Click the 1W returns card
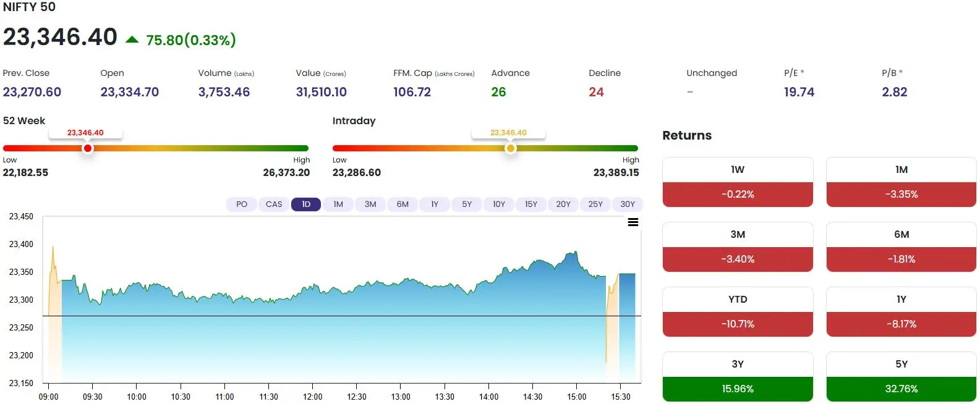The width and height of the screenshot is (980, 404). [738, 182]
